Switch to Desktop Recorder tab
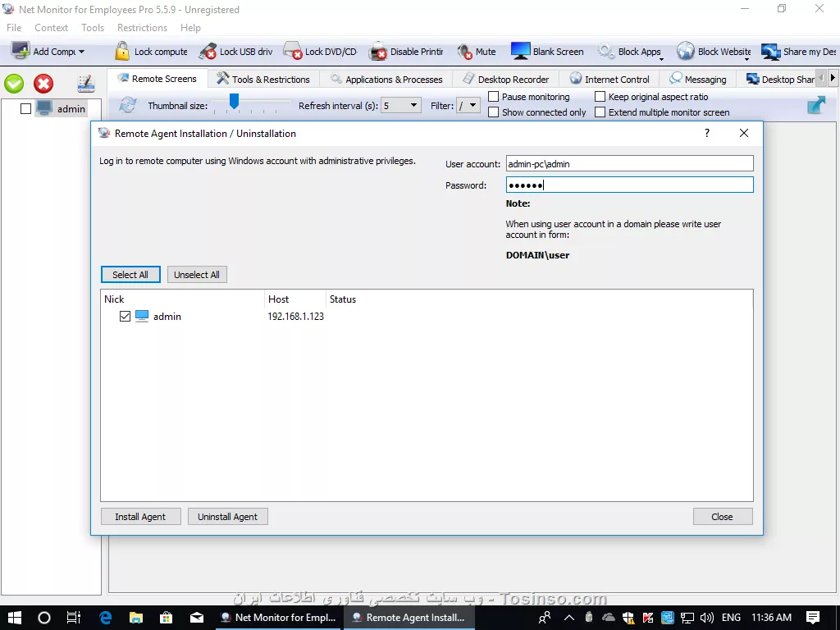Viewport: 840px width, 630px height. pos(505,79)
